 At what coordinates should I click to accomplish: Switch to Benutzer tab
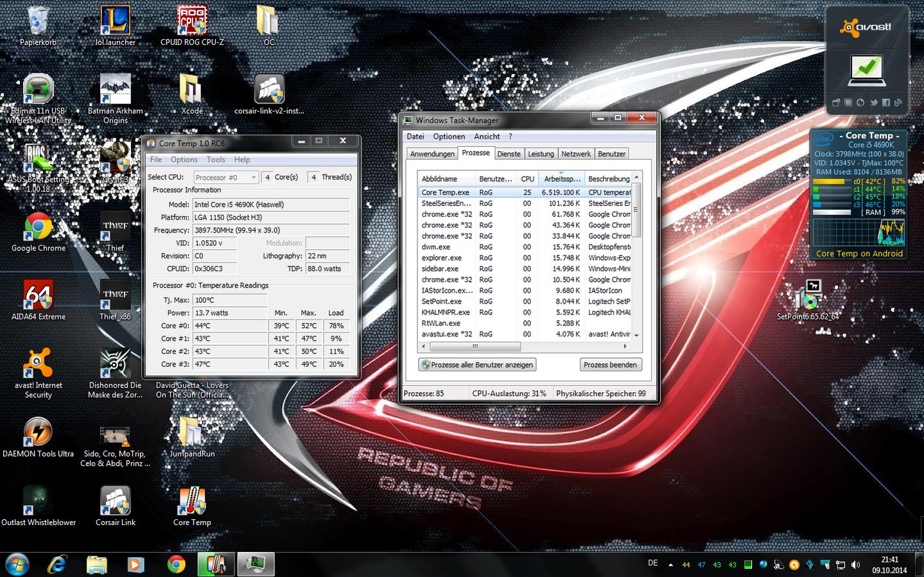click(x=611, y=154)
